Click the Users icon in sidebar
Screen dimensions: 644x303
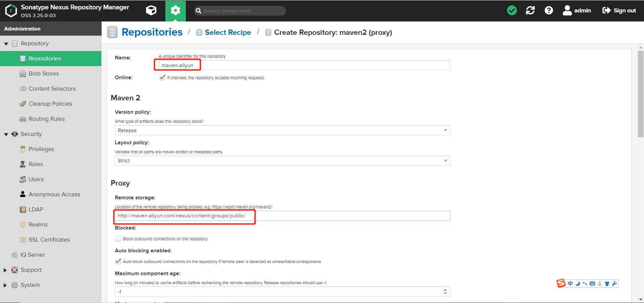22,179
